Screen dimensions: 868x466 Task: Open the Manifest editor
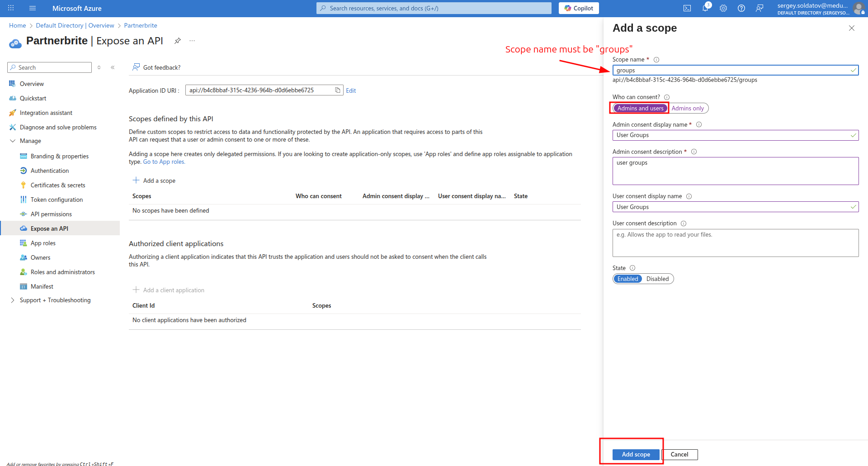click(x=42, y=286)
